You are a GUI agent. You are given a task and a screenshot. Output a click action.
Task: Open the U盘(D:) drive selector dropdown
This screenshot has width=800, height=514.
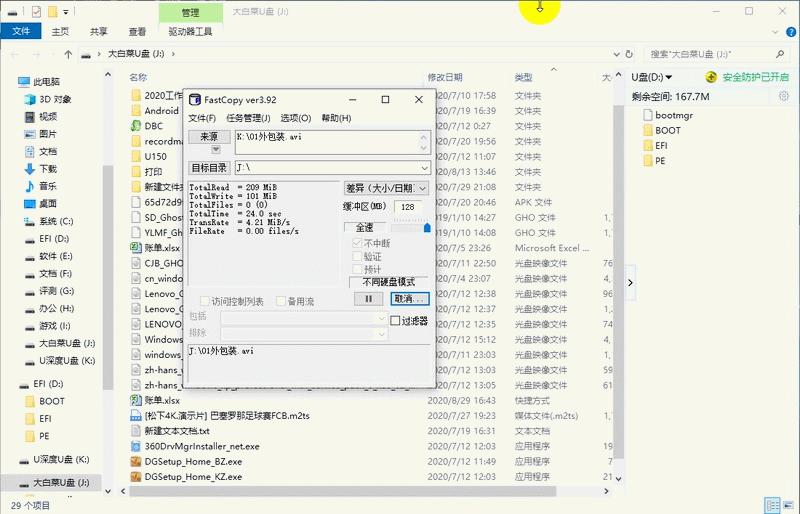[x=652, y=77]
